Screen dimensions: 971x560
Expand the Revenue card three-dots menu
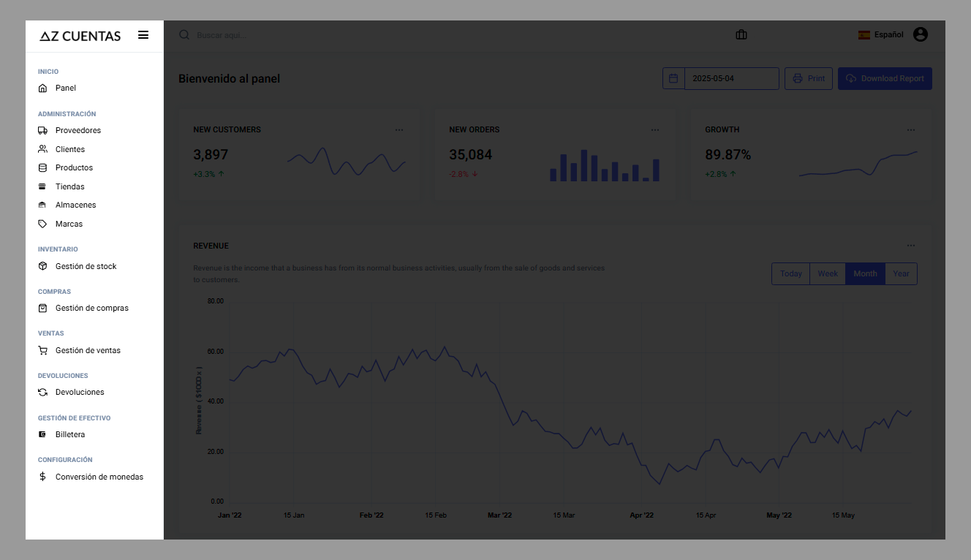tap(910, 246)
